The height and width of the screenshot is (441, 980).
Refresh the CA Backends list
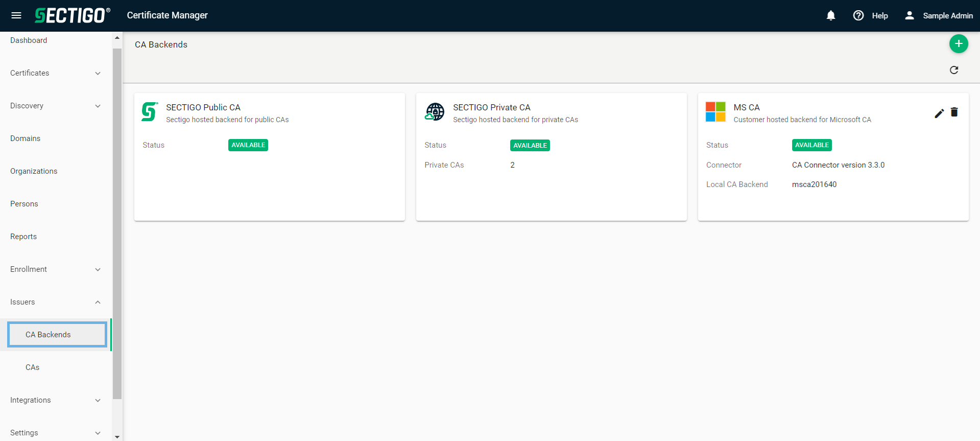(x=954, y=70)
